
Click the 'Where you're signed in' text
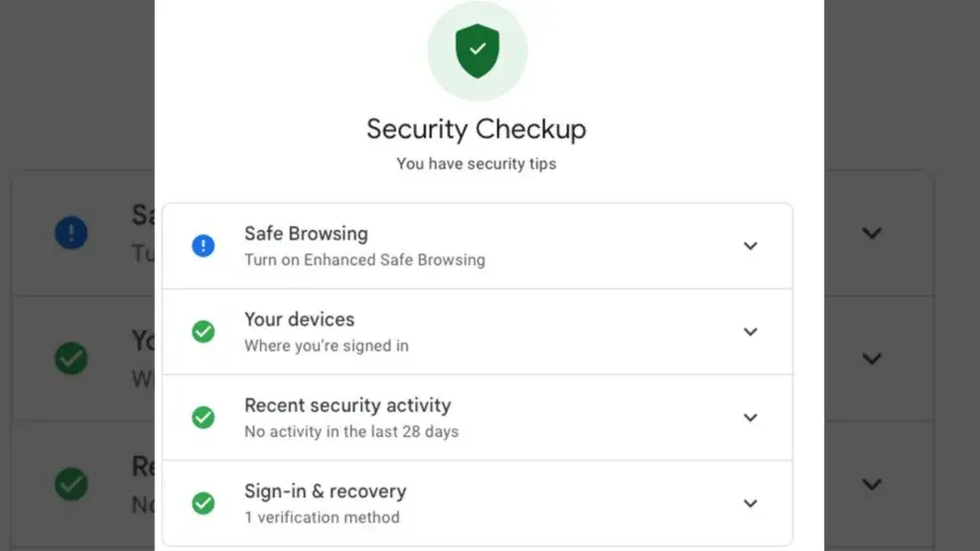(x=325, y=346)
